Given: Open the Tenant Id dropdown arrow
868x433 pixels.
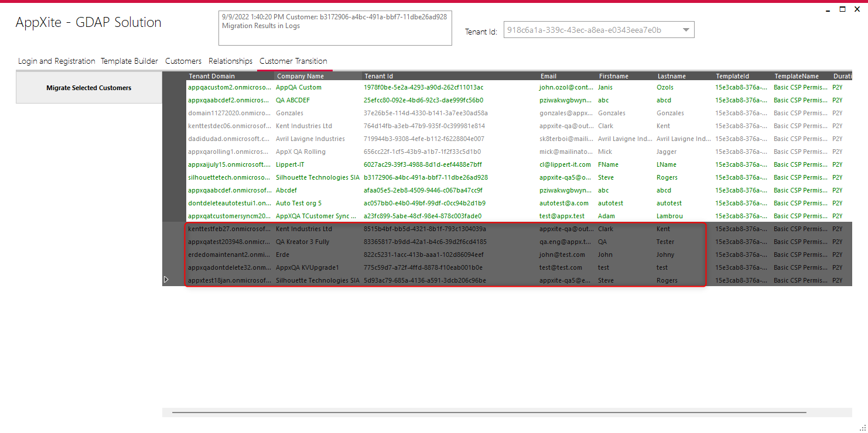Looking at the screenshot, I should tap(686, 30).
